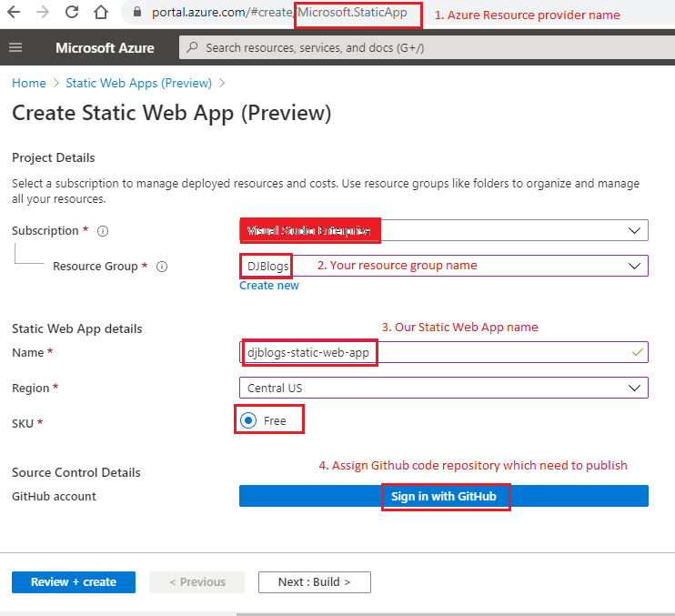Show Subscription info tooltip icon
The image size is (675, 616).
coord(103,231)
